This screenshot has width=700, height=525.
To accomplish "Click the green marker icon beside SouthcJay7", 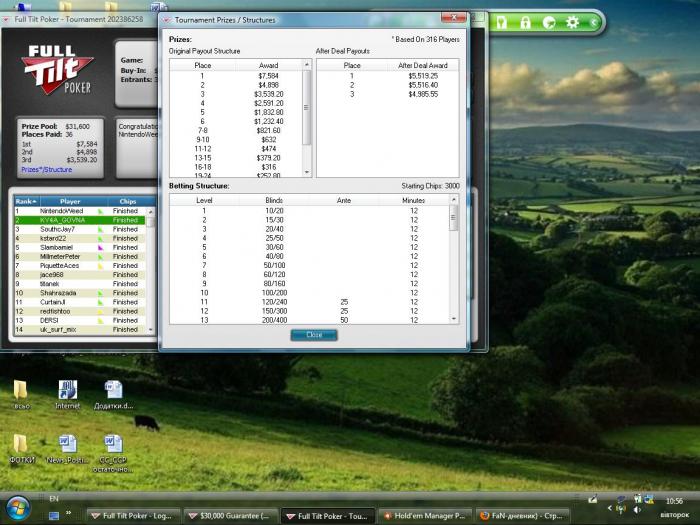I will pyautogui.click(x=100, y=229).
